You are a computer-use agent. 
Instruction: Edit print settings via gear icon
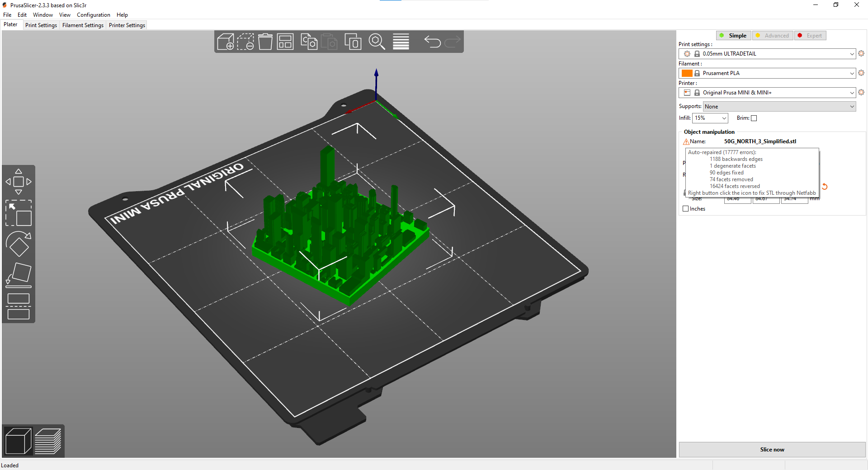point(861,53)
